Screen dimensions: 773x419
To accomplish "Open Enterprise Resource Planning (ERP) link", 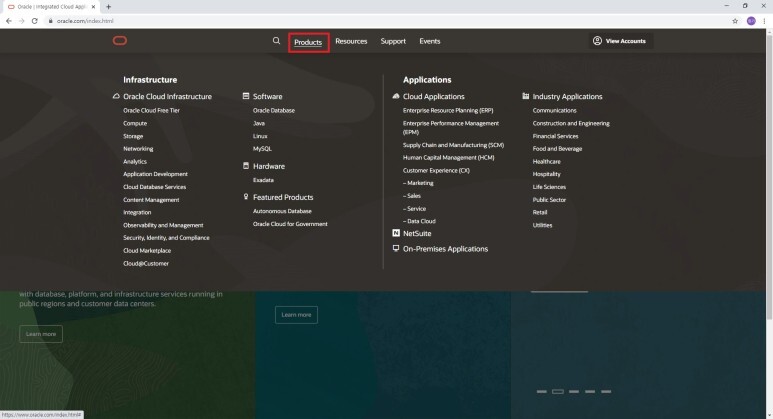I will (x=448, y=110).
